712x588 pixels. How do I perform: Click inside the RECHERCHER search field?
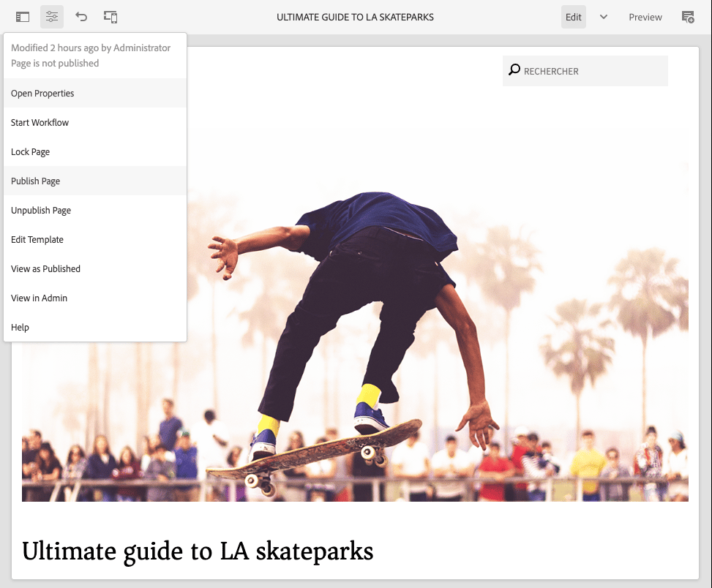coord(585,70)
